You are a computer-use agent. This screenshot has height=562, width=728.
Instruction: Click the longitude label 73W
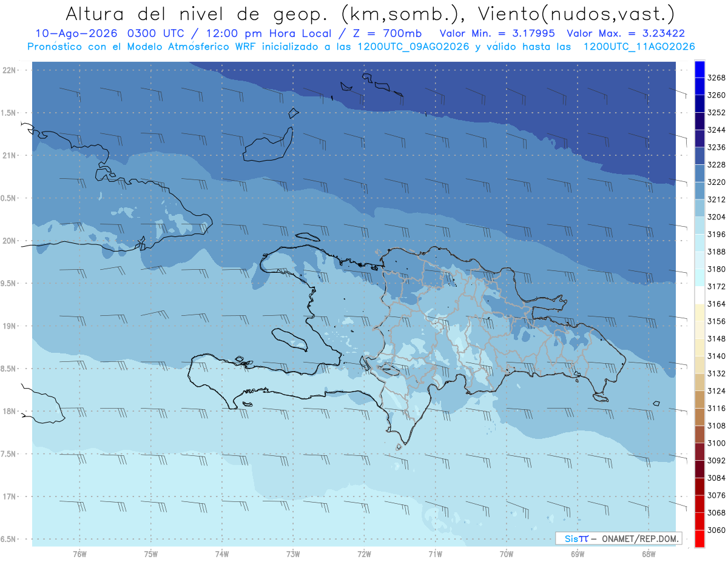click(293, 554)
